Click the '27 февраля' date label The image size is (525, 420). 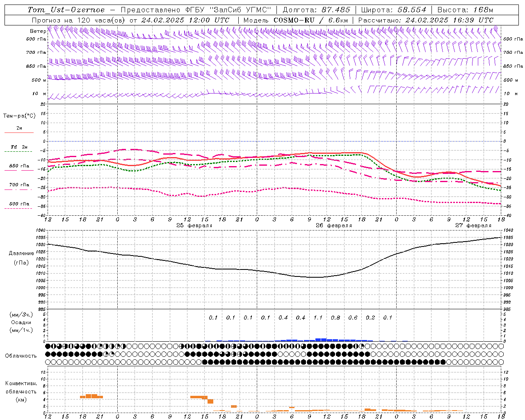473,226
